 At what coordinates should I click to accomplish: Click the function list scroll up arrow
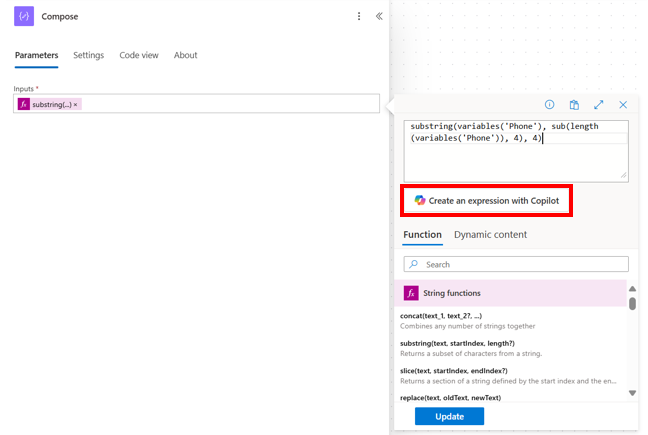pos(632,289)
